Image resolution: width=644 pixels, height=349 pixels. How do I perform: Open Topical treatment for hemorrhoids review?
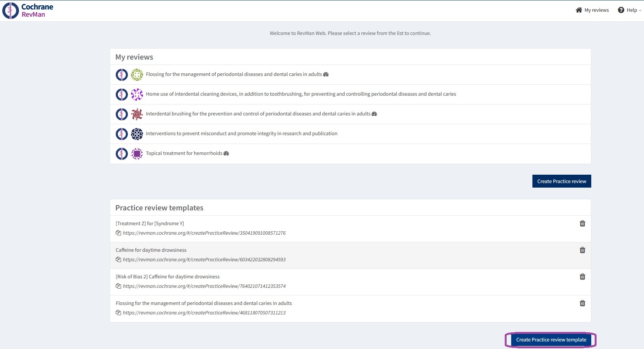[x=184, y=153]
